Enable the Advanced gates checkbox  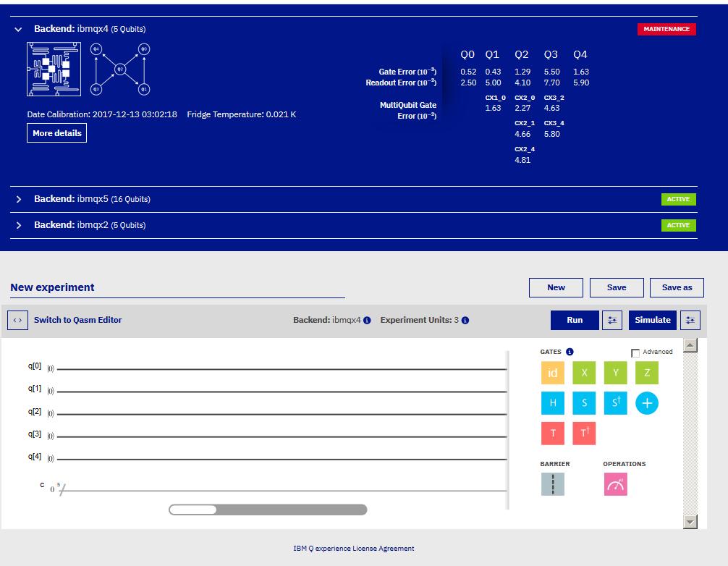tap(635, 353)
